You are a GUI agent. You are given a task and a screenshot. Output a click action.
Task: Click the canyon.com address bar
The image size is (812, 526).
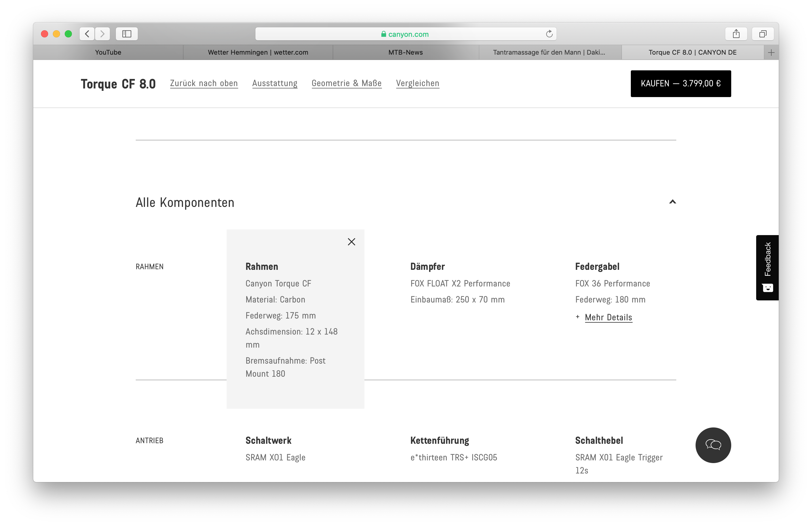click(x=406, y=34)
